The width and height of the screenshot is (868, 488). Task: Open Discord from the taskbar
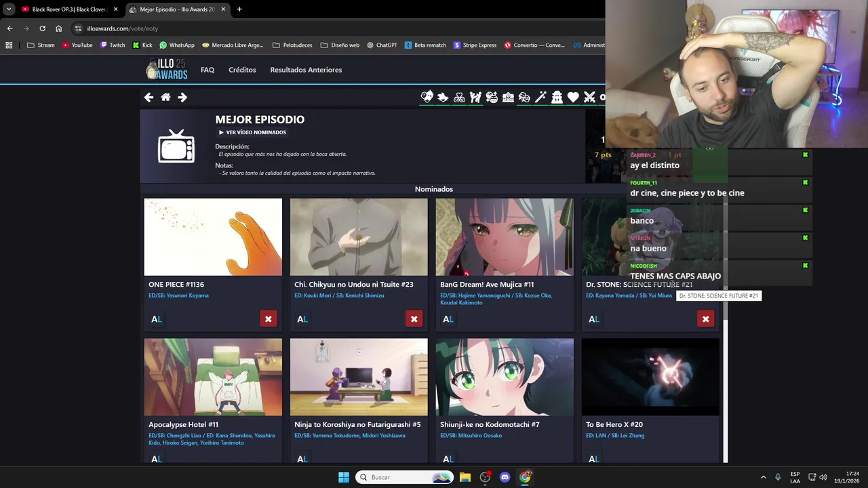[505, 477]
